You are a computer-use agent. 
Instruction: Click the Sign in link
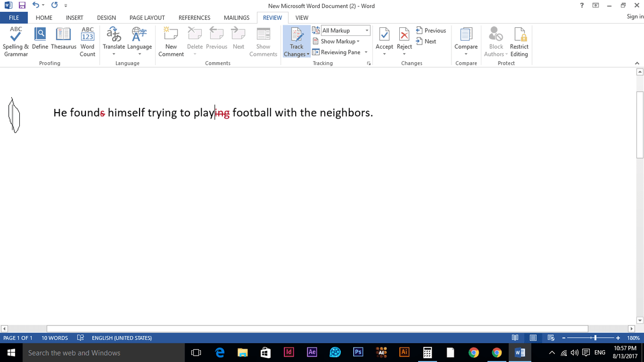(x=634, y=17)
